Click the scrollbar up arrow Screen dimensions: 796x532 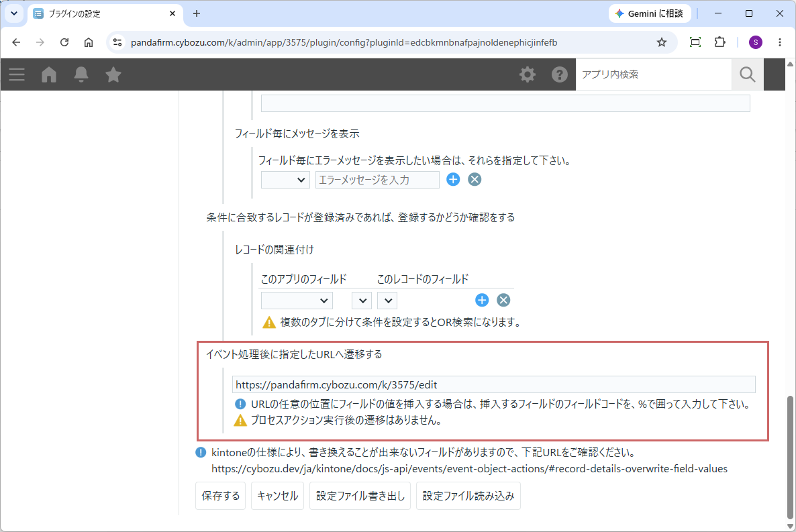(x=790, y=64)
